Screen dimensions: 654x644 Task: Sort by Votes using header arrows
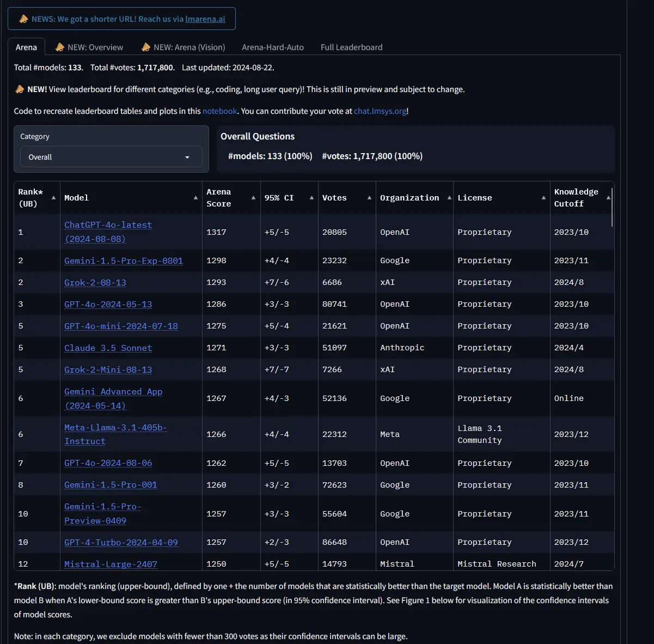pos(369,198)
